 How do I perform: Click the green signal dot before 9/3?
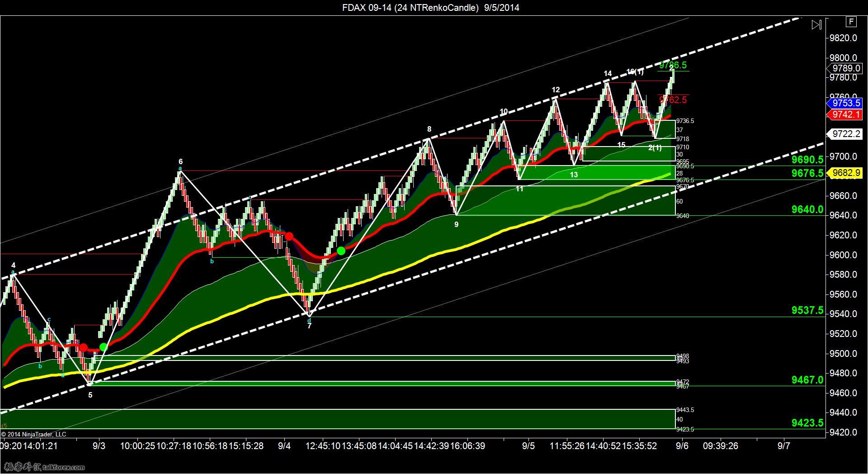point(104,347)
